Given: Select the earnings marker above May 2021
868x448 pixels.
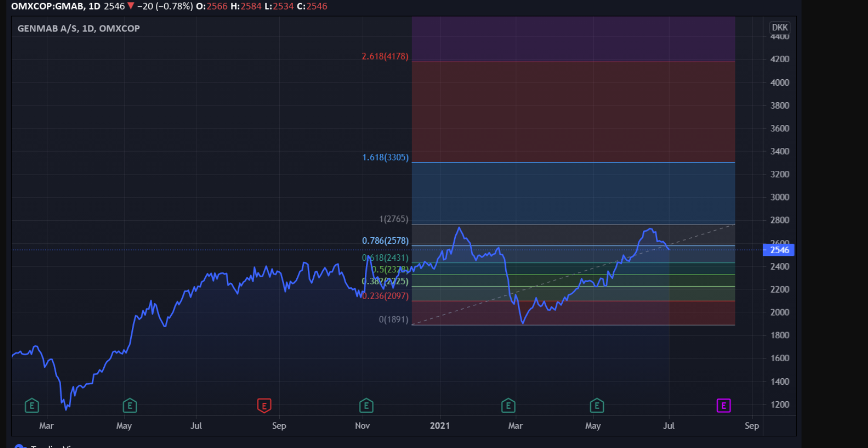Looking at the screenshot, I should [x=597, y=406].
